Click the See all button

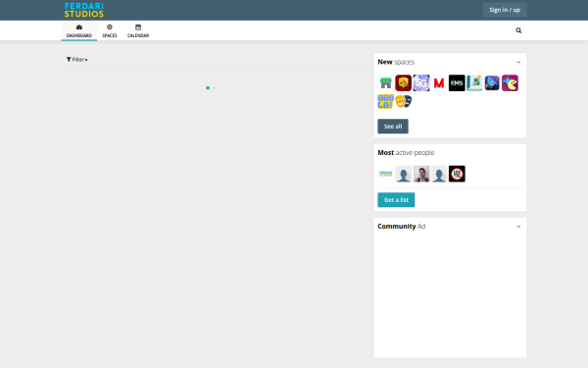coord(393,127)
